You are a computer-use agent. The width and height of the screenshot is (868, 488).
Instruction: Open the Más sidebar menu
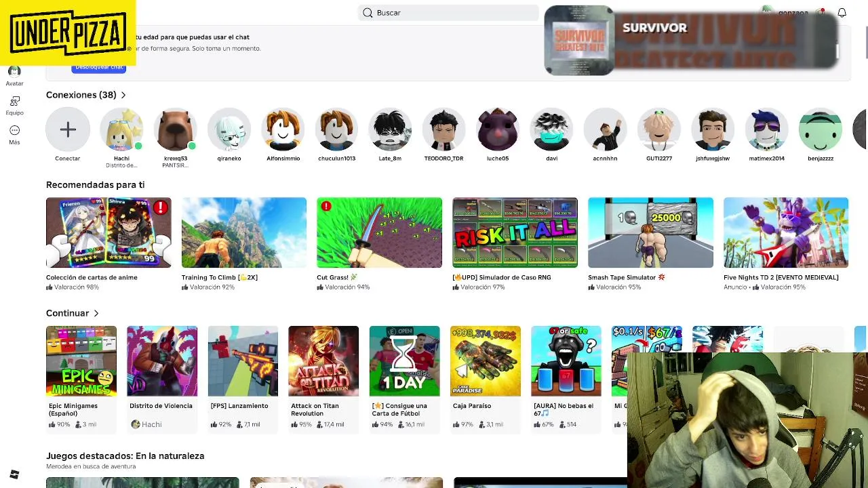pos(14,135)
